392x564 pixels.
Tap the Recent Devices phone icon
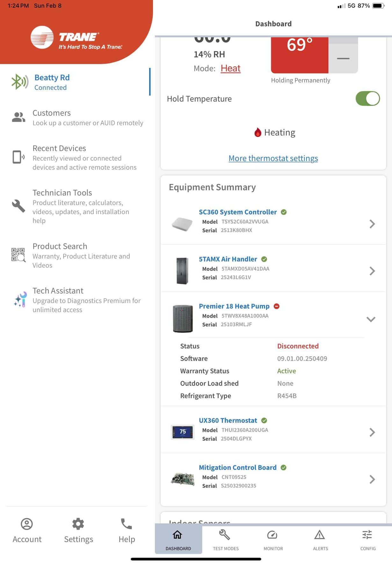click(18, 157)
